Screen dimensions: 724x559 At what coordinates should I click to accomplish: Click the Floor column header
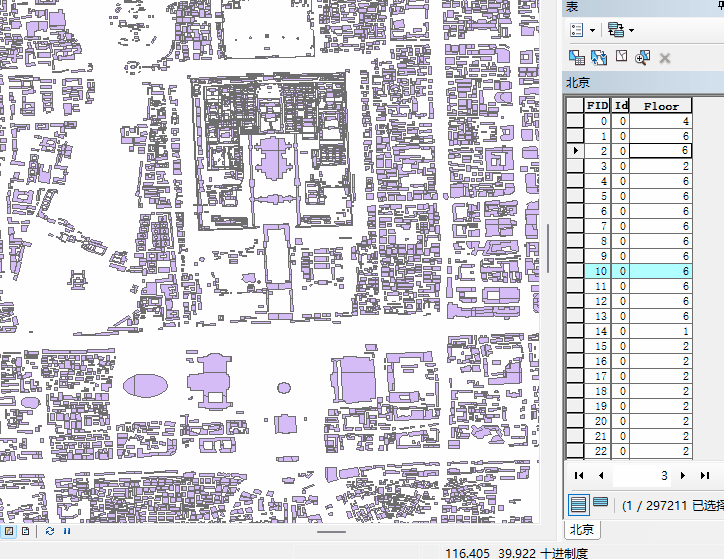pyautogui.click(x=661, y=106)
